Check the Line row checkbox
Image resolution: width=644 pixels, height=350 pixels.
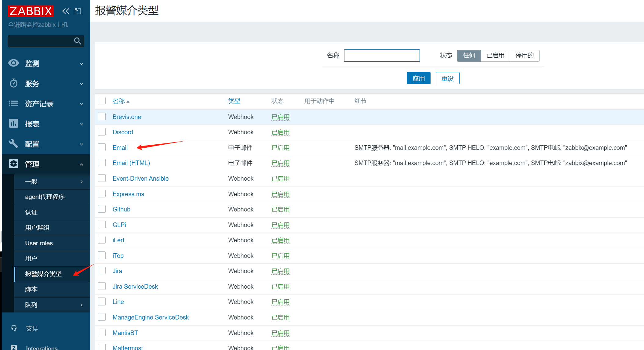click(102, 301)
